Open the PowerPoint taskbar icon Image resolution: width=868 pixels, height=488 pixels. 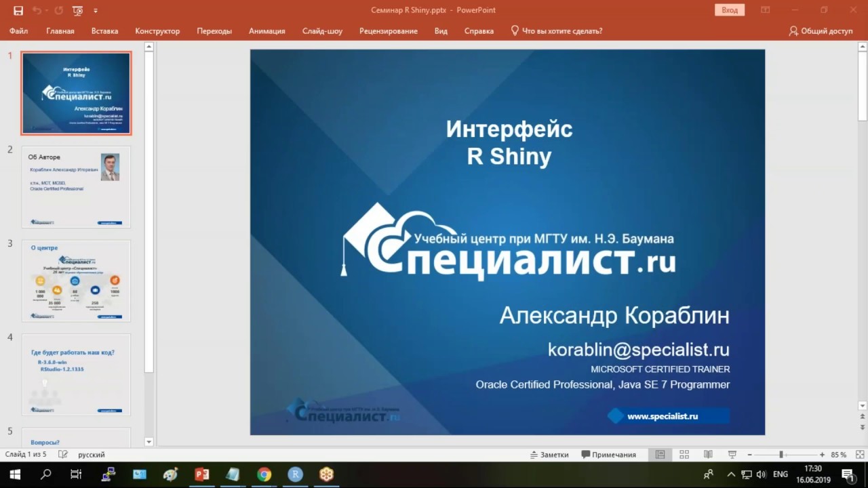(201, 474)
